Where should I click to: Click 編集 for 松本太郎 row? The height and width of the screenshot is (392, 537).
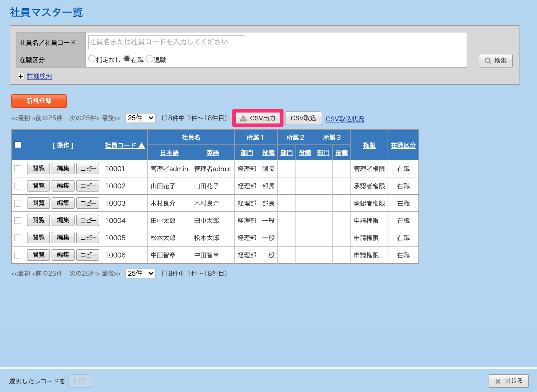(63, 238)
